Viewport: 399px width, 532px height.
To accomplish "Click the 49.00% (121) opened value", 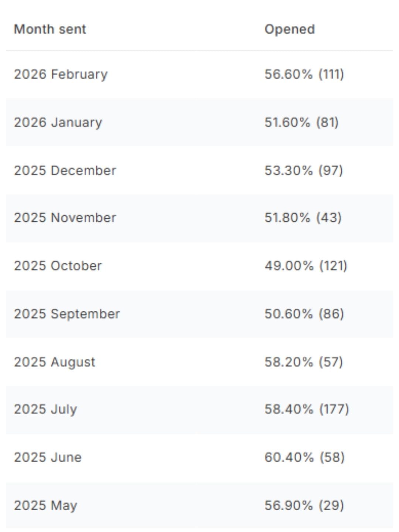I will pyautogui.click(x=306, y=266).
